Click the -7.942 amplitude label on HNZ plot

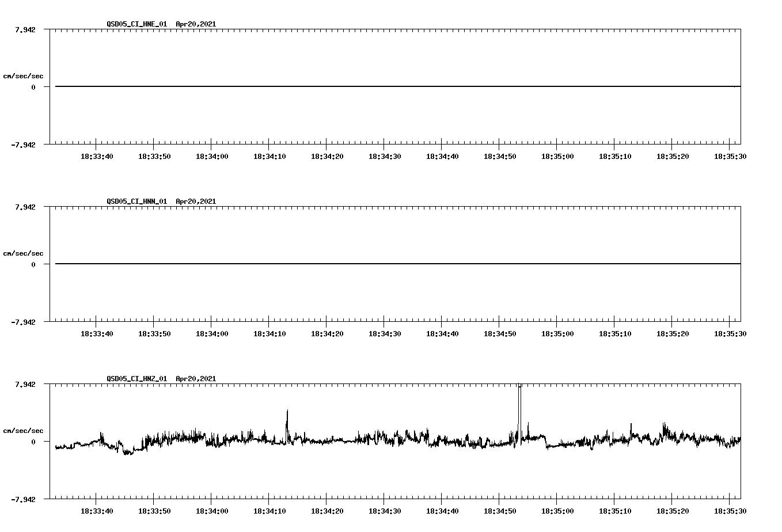(x=24, y=500)
